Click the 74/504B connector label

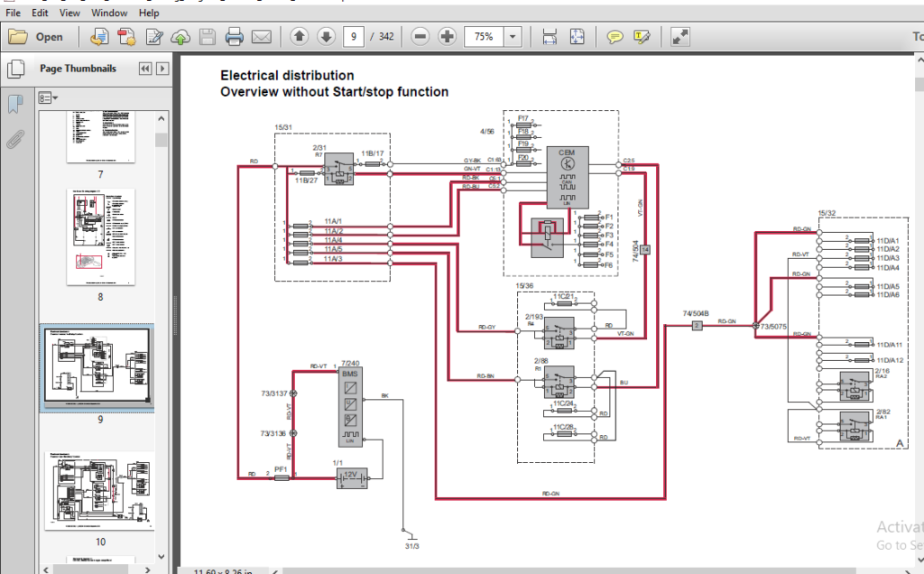pos(696,313)
